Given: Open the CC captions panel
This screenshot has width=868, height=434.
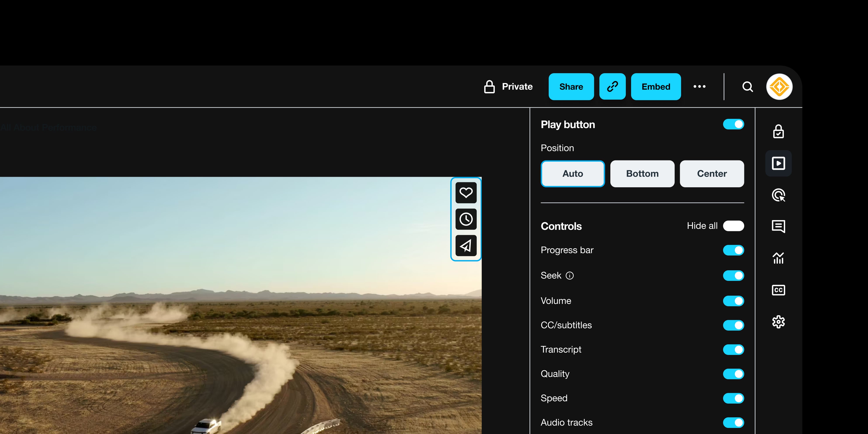Looking at the screenshot, I should pyautogui.click(x=778, y=290).
